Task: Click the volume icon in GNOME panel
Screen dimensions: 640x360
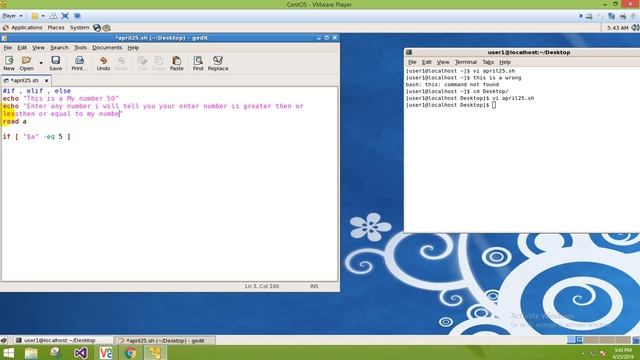Action: [x=635, y=28]
